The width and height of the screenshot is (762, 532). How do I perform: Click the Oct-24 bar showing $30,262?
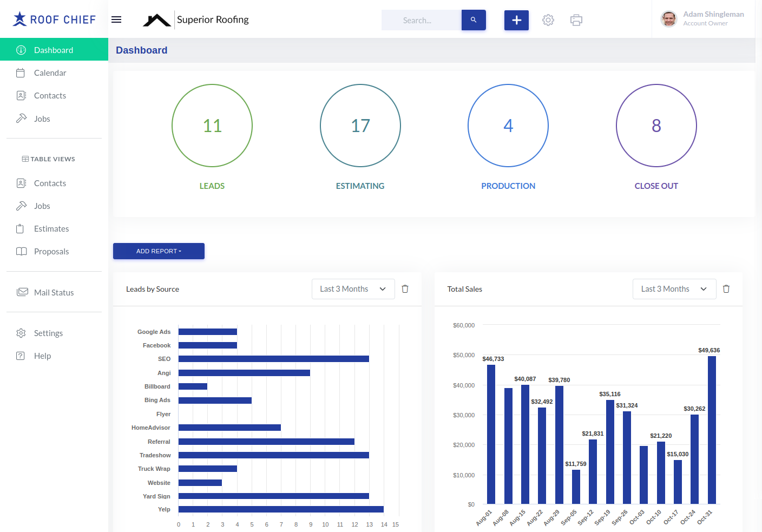pyautogui.click(x=694, y=459)
